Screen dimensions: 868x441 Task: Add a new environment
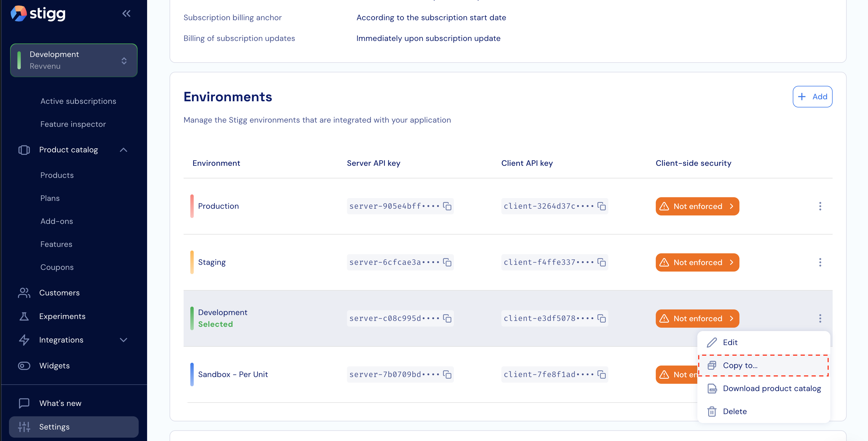812,97
